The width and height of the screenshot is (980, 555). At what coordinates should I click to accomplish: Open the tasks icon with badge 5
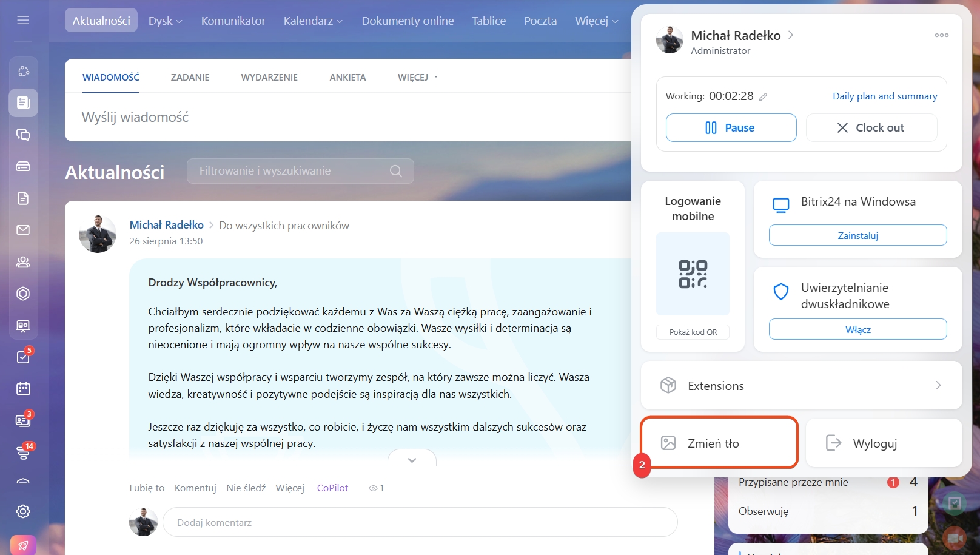pyautogui.click(x=23, y=357)
